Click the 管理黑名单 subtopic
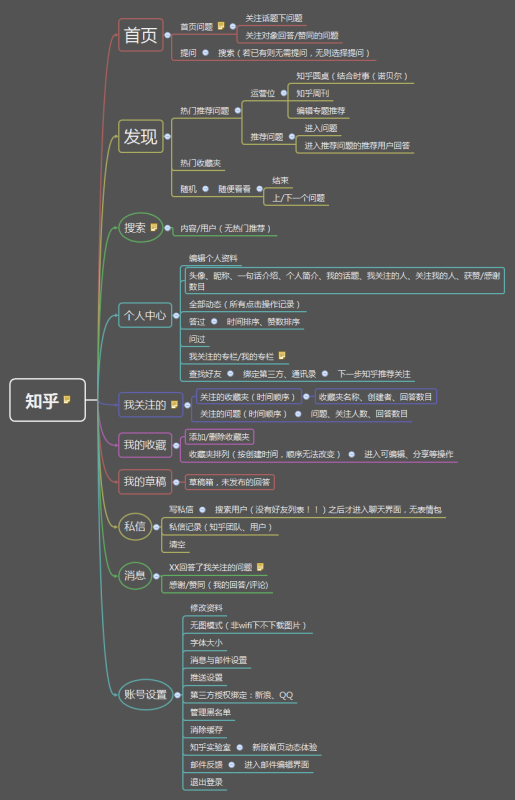Screen dimensions: 515x800 [x=210, y=712]
